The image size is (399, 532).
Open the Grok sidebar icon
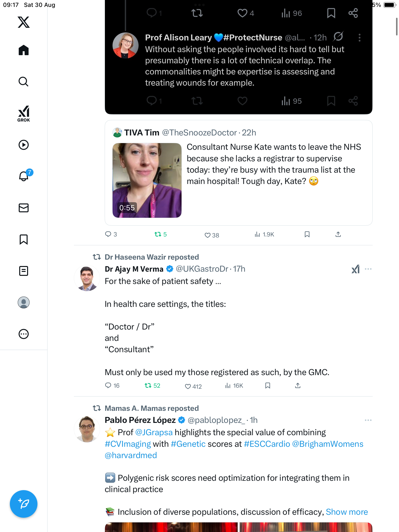coord(24,114)
